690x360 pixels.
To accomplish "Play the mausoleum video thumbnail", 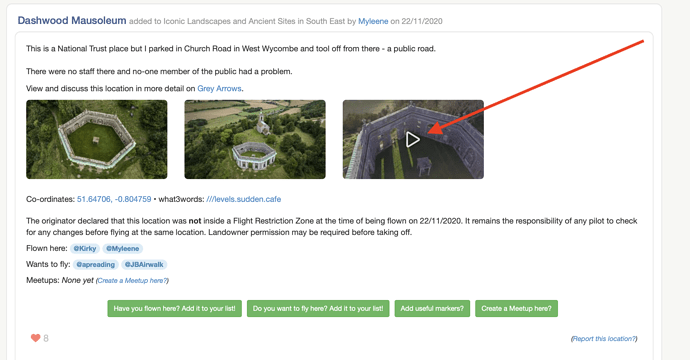I will click(413, 139).
